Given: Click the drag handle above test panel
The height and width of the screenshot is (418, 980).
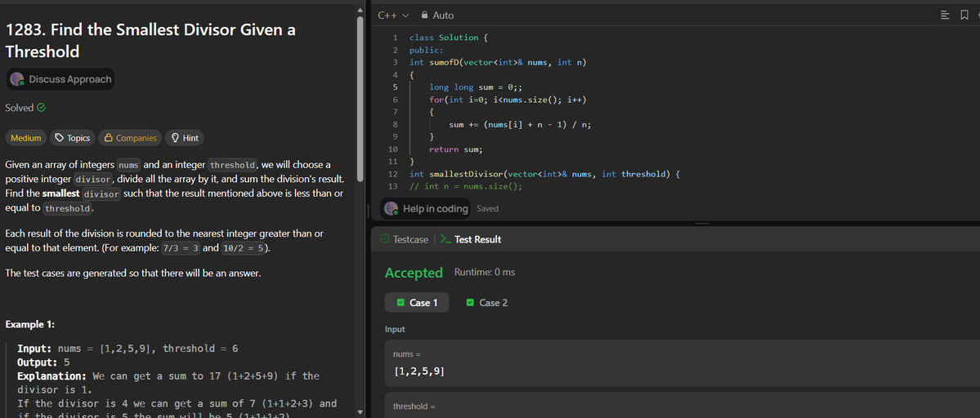Looking at the screenshot, I should coord(702,224).
